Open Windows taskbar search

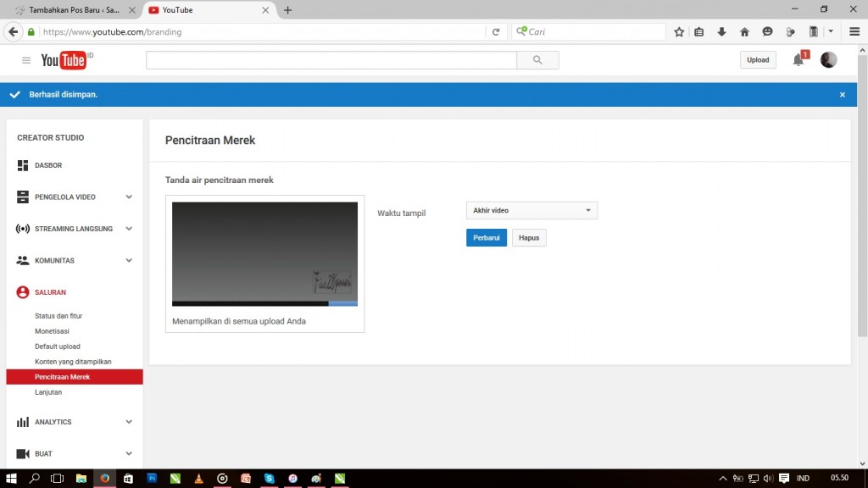pos(34,479)
